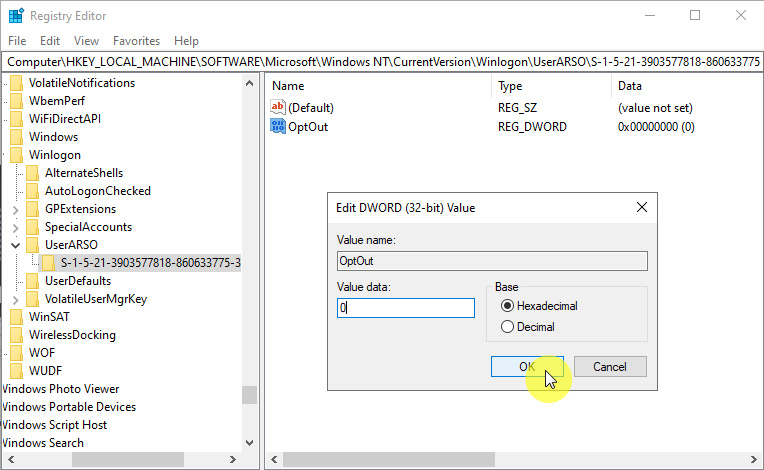Select the WinSAT folder icon
Screen dimensions: 764x470
click(x=17, y=317)
